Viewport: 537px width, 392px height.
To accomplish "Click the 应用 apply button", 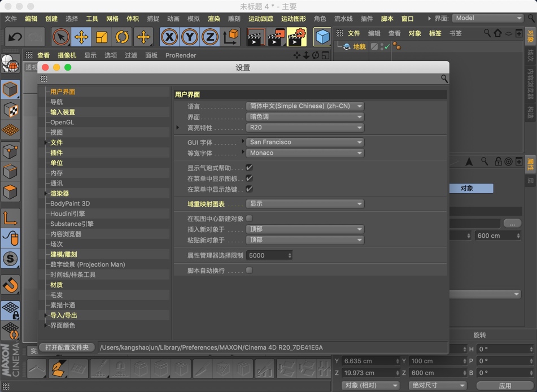I will click(x=505, y=385).
